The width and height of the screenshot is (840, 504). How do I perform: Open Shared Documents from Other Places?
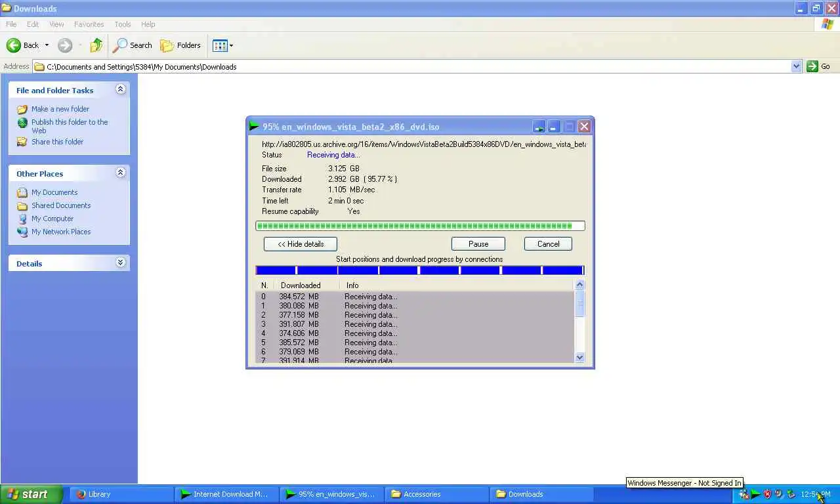click(61, 205)
